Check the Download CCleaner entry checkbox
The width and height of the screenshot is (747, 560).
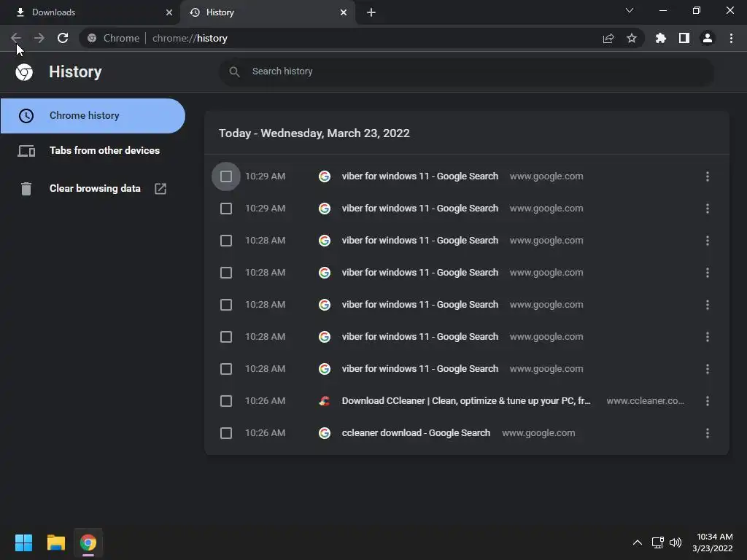[x=226, y=401]
